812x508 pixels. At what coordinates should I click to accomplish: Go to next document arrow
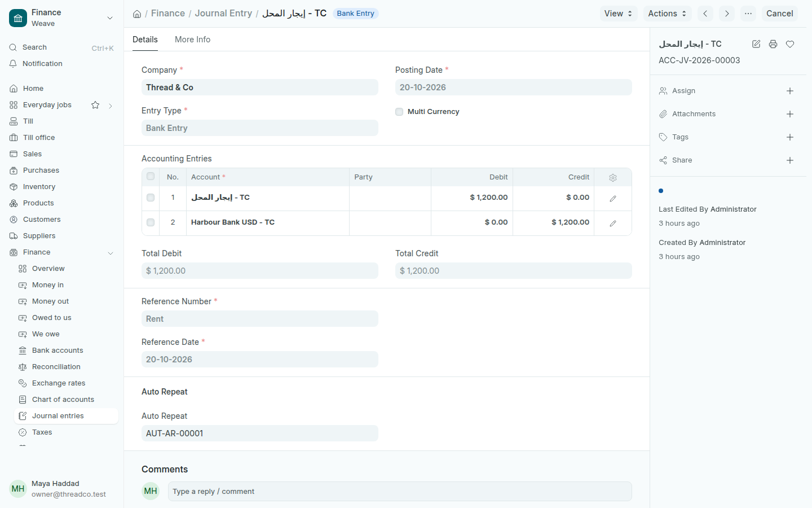727,14
